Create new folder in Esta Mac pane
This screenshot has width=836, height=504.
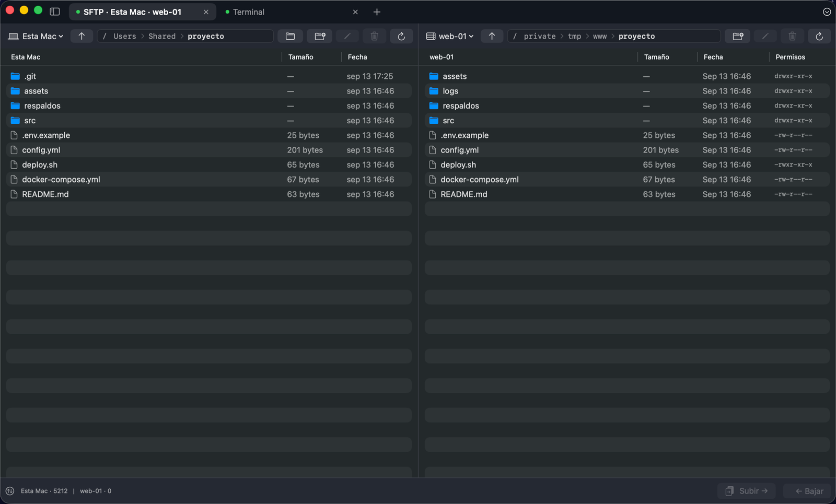[320, 36]
